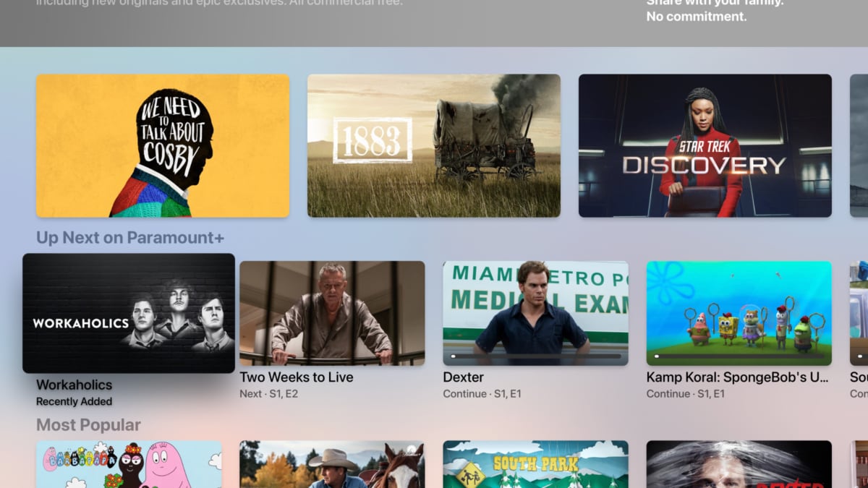Image resolution: width=868 pixels, height=488 pixels.
Task: Click 'Continue · S1, E1' under Dexter
Action: pyautogui.click(x=482, y=394)
